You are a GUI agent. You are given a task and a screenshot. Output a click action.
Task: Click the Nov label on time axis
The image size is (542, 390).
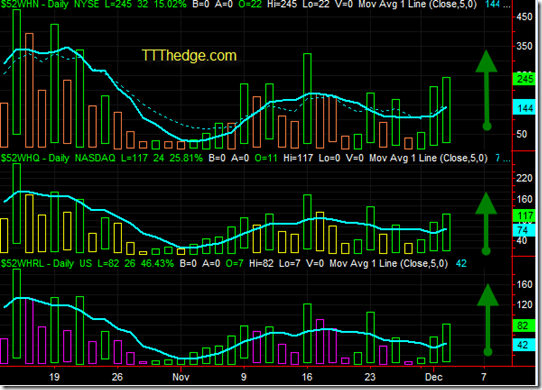click(x=181, y=377)
